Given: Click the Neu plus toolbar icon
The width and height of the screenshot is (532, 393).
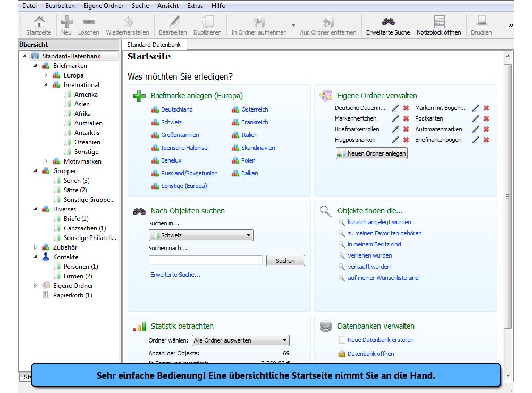Looking at the screenshot, I should (66, 22).
